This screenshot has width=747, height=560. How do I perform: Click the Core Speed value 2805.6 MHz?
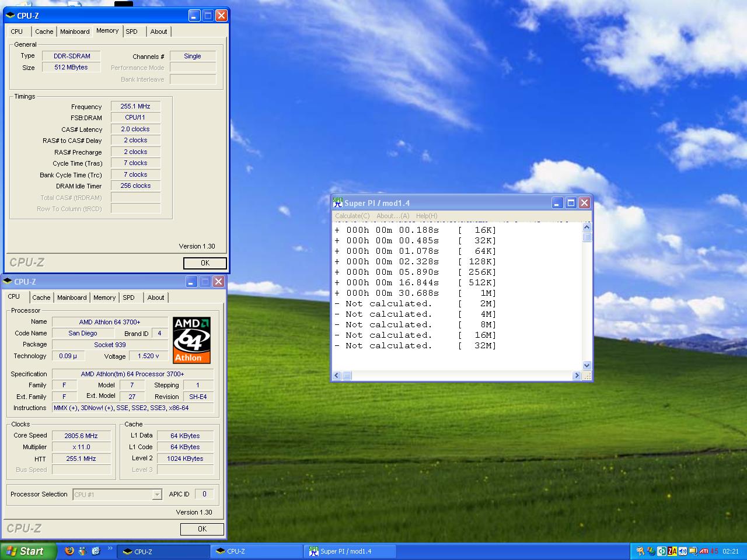coord(81,436)
